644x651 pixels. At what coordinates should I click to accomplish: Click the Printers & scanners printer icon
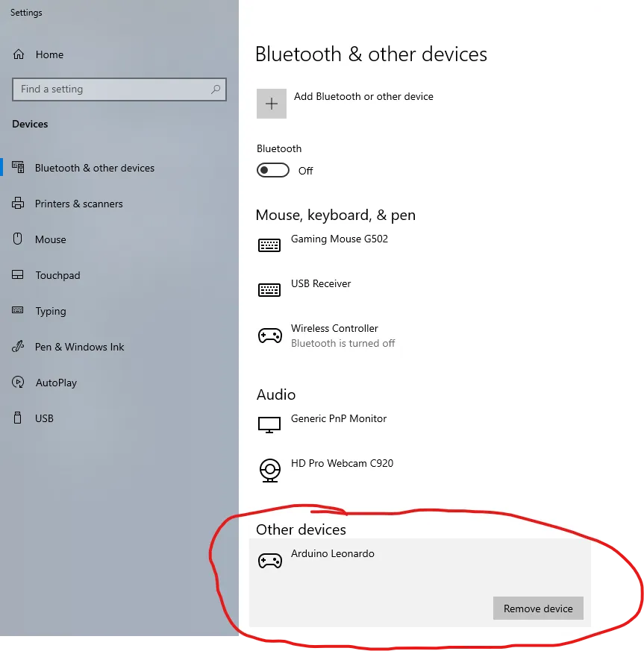(x=18, y=204)
